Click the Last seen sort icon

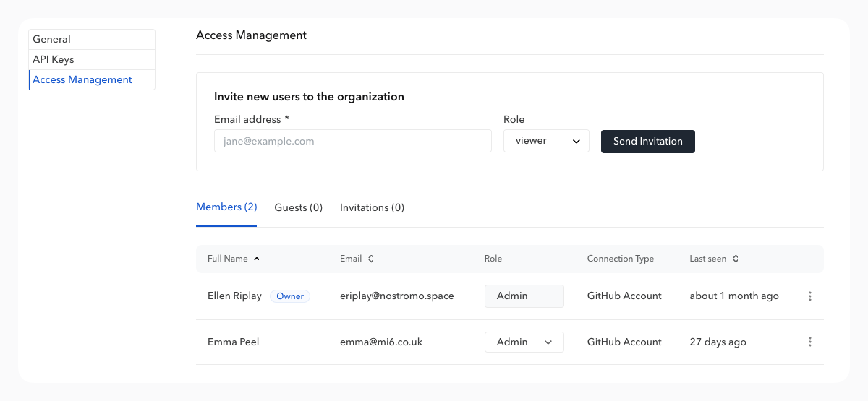tap(736, 259)
